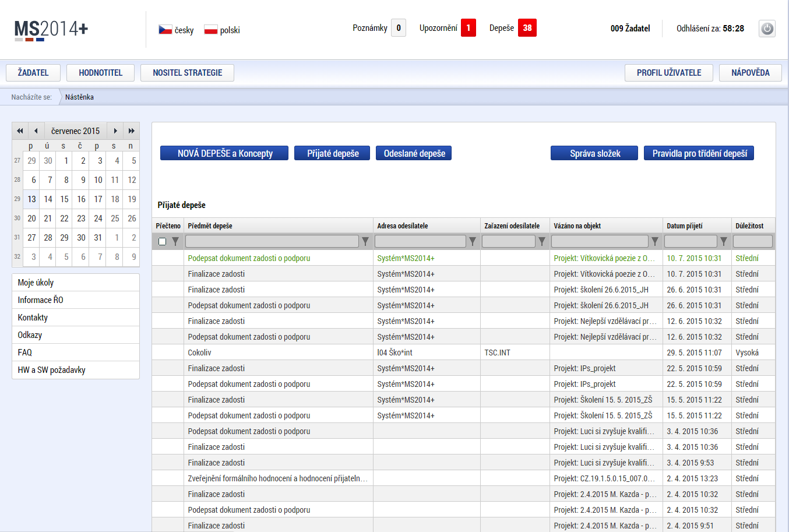Open Depeše counter showing 38
Image resolution: width=789 pixels, height=532 pixels.
tap(527, 28)
